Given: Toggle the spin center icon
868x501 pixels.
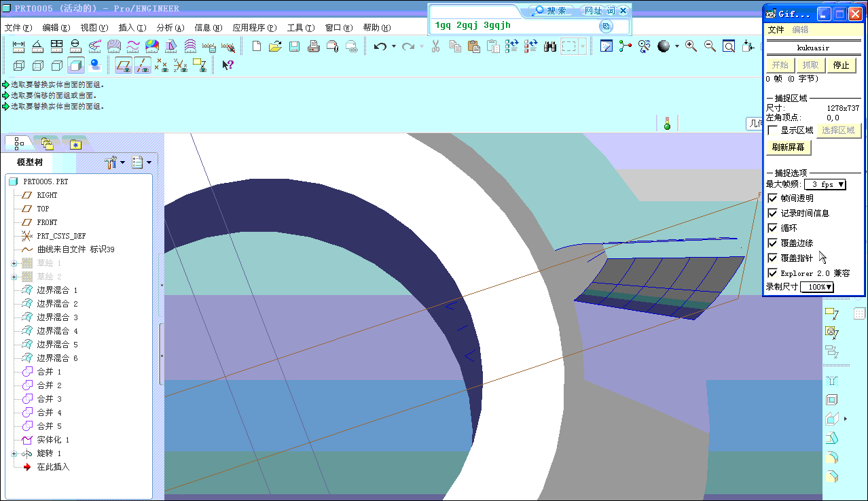Looking at the screenshot, I should coord(626,46).
